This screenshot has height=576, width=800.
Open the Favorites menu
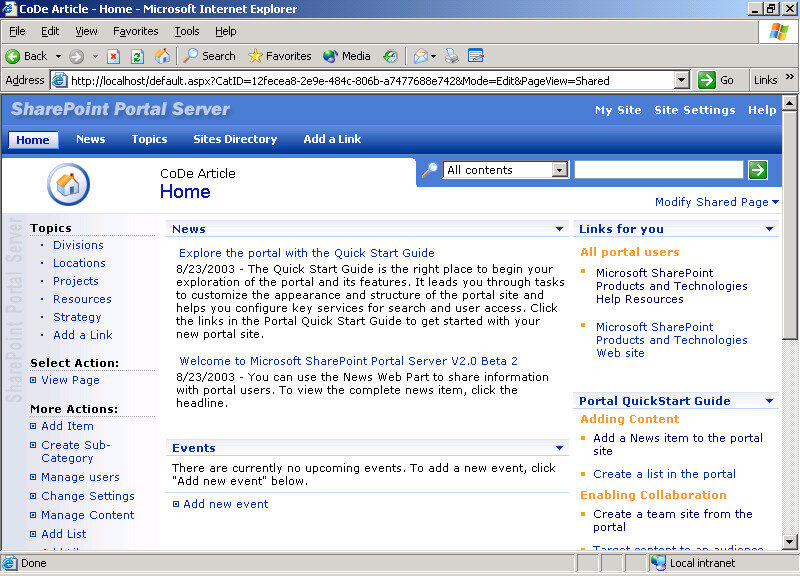(x=136, y=32)
